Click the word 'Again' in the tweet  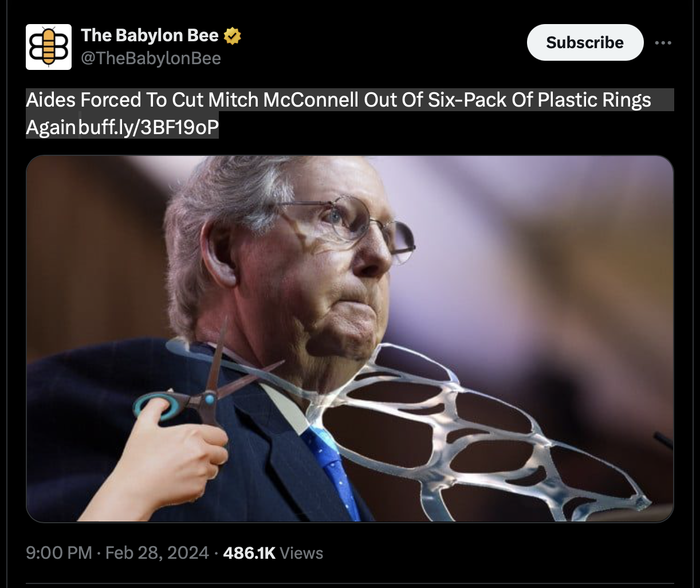point(50,127)
